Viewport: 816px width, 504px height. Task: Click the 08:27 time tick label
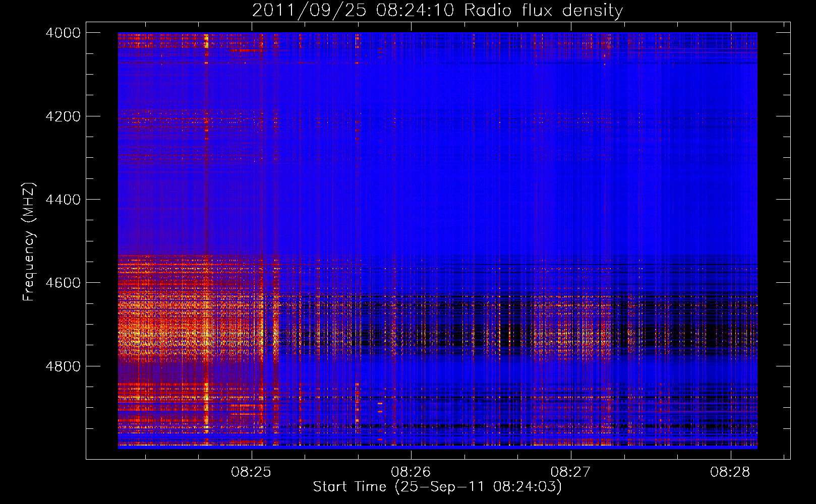click(x=570, y=472)
